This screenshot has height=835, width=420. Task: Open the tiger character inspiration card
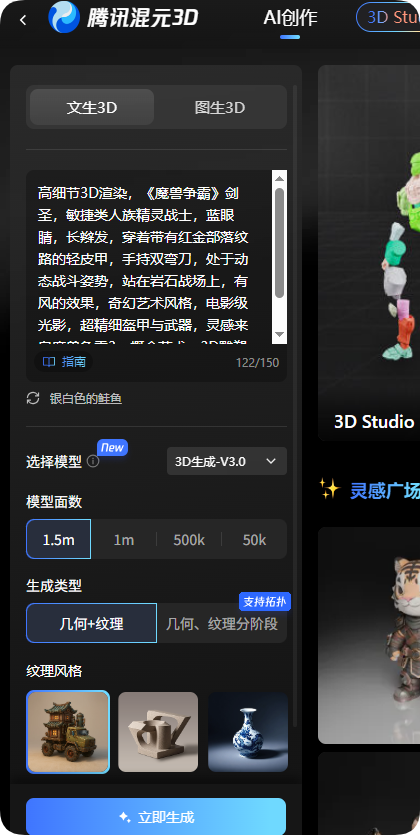click(x=369, y=635)
